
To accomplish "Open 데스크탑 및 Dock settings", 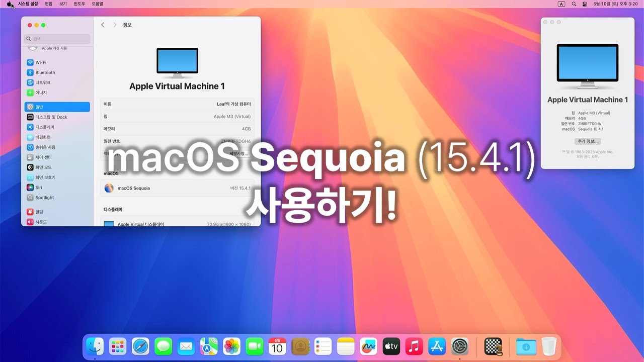I will click(57, 117).
